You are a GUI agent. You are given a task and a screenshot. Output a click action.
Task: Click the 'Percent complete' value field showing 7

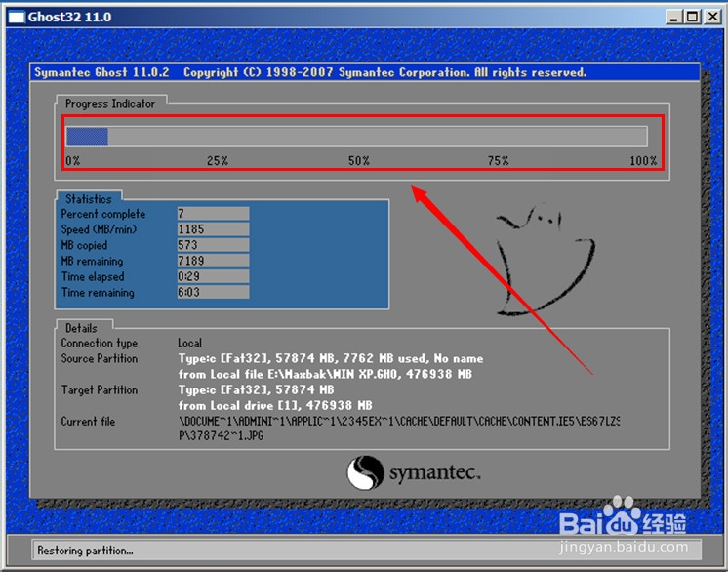pos(213,214)
